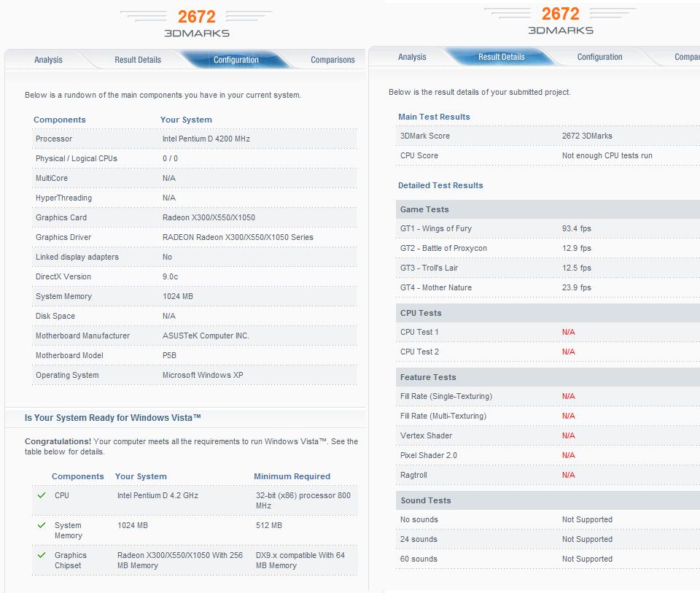Click the Ragtroll row label
700x593 pixels.
413,475
